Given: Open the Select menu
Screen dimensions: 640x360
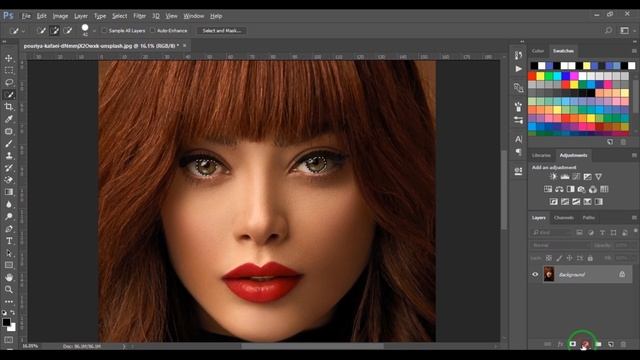Looking at the screenshot, I should [119, 16].
